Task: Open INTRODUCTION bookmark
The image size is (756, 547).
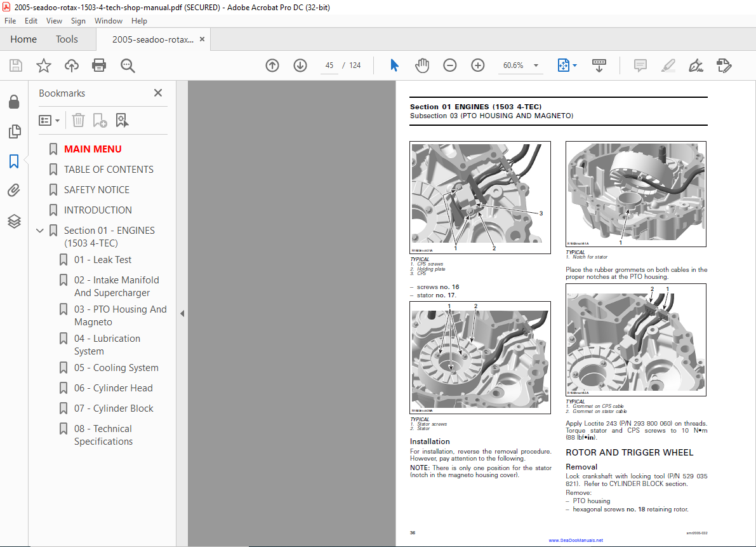Action: (x=98, y=210)
